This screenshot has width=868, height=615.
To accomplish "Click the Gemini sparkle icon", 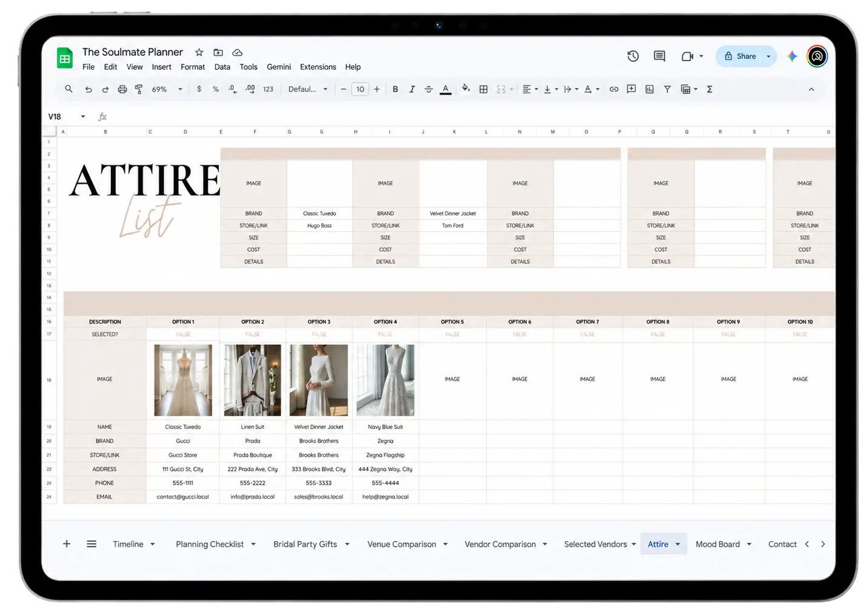I will 792,56.
